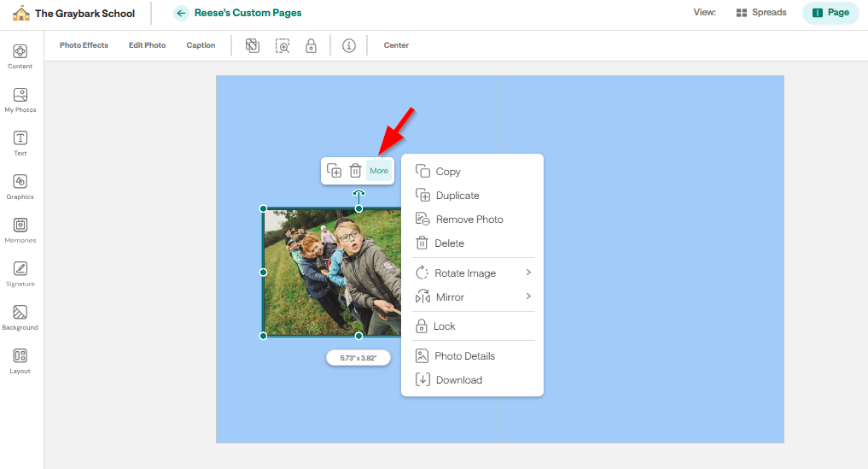
Task: Click the zoom photo icon in toolbar
Action: [x=283, y=45]
